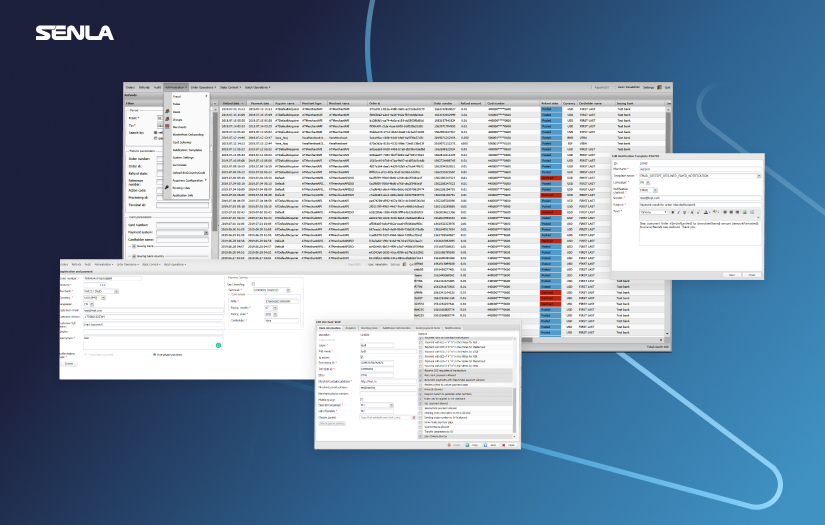825x525 pixels.
Task: Open the Order Operations dropdown menu
Action: point(203,87)
